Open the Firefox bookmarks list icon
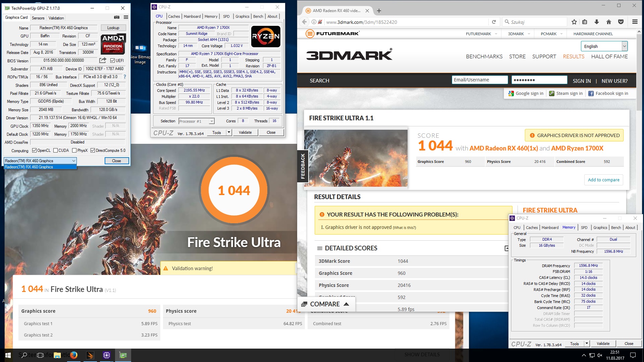The image size is (644, 362). (585, 22)
